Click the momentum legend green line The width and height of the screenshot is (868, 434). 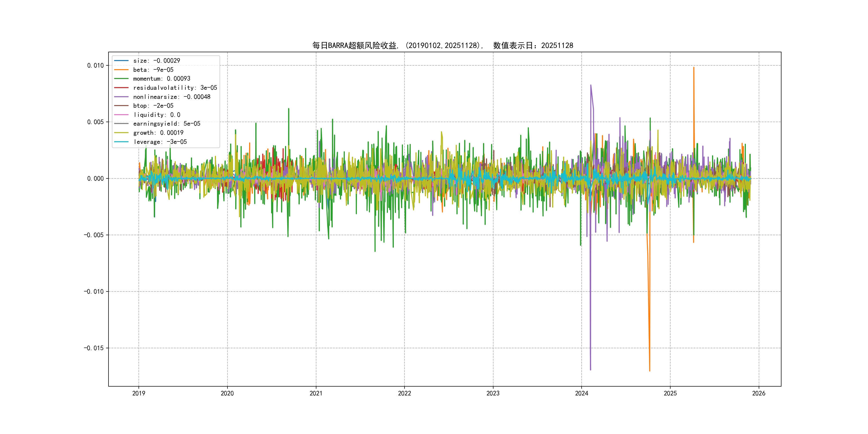[121, 78]
